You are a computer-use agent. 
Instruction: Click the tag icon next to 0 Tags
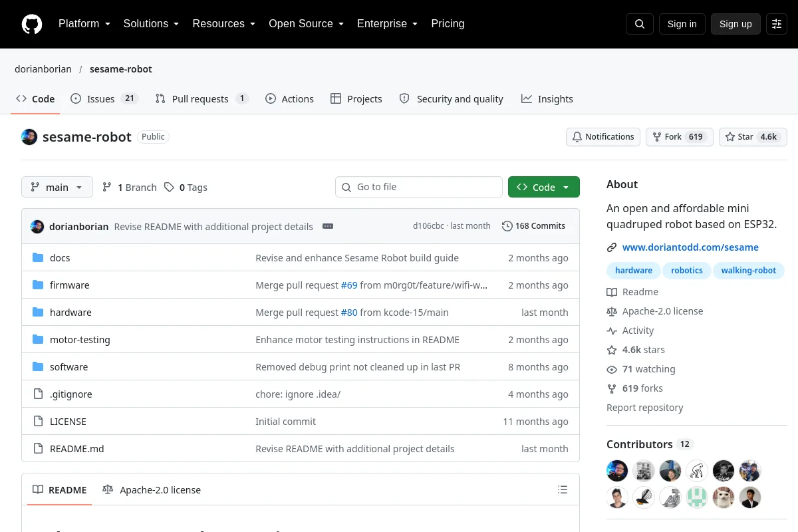170,188
